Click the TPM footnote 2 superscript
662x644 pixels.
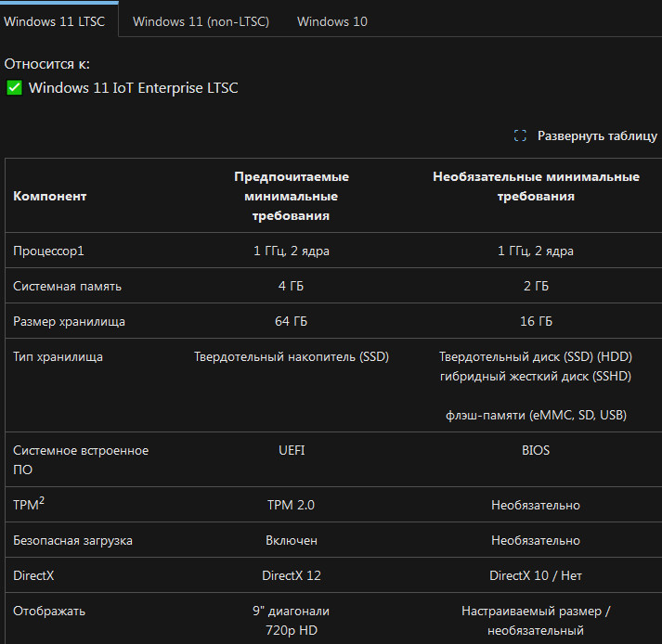click(x=42, y=500)
